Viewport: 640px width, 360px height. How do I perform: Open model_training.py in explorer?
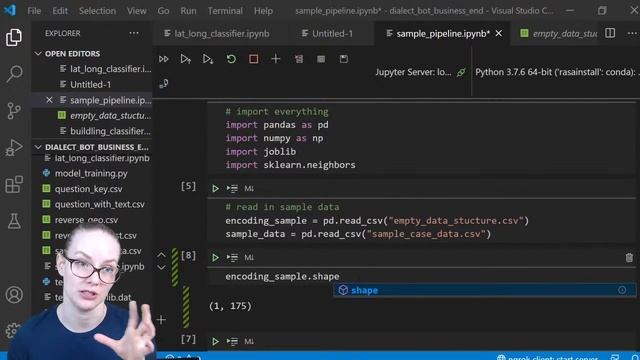click(92, 173)
